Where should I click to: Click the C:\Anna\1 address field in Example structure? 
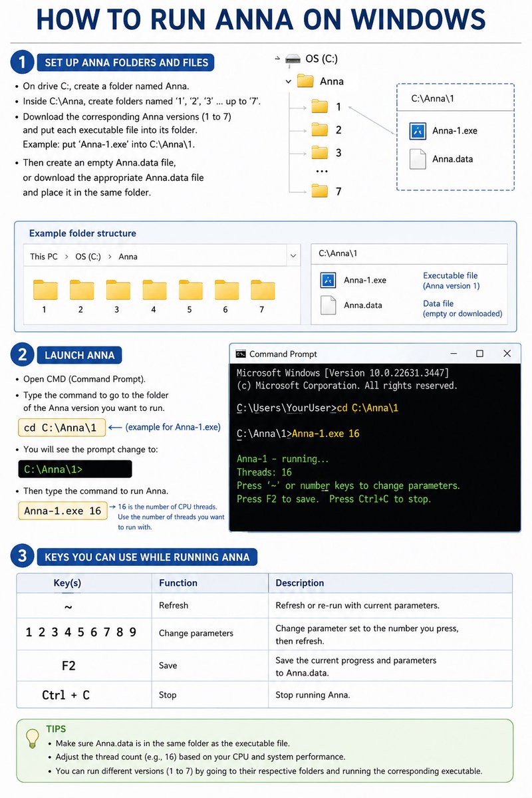click(x=409, y=254)
